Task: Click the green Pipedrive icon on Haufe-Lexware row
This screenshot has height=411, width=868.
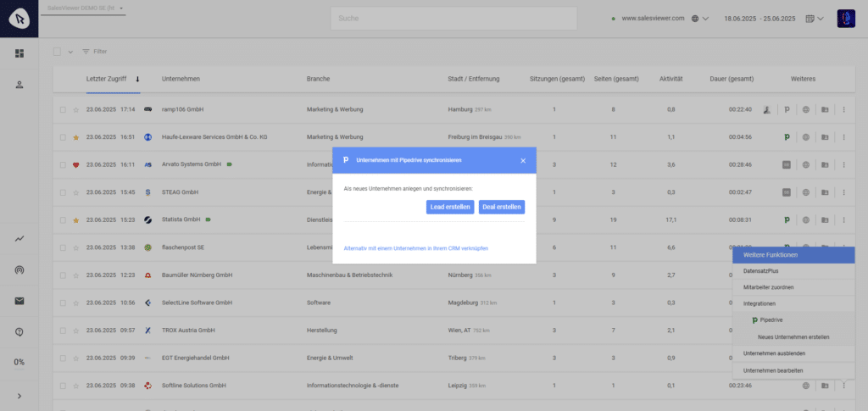Action: point(787,137)
